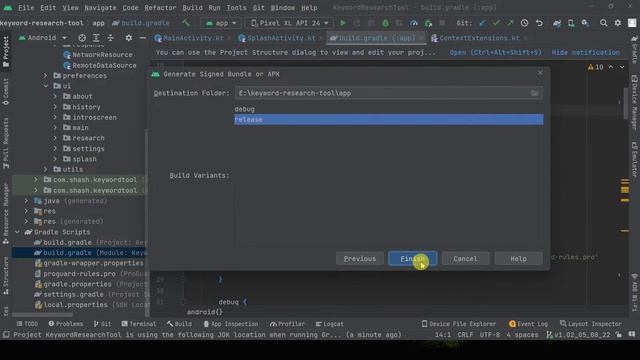Expand the about folder
Image resolution: width=640 pixels, height=360 pixels.
pyautogui.click(x=55, y=96)
